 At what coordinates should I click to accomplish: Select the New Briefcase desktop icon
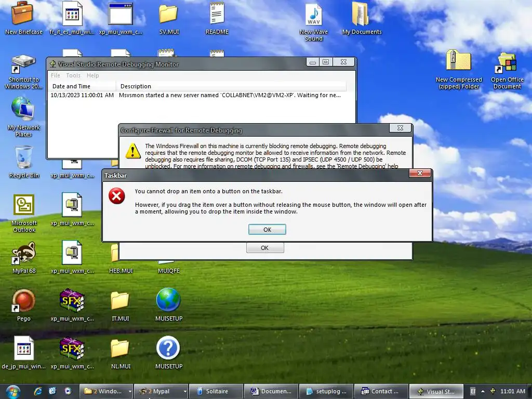coord(24,19)
